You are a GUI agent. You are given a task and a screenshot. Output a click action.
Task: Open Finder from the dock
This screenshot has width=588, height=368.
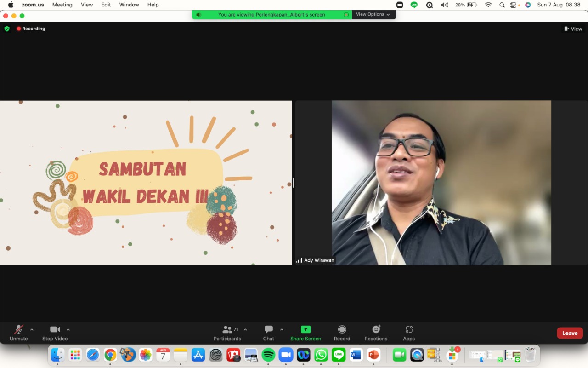coord(57,355)
